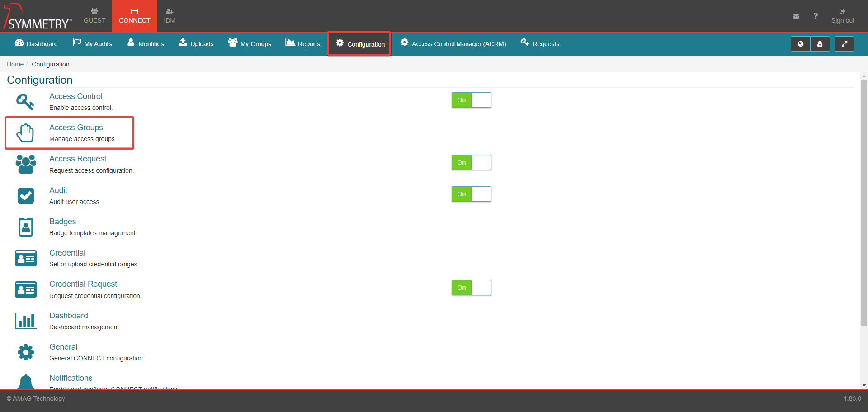Viewport: 868px width, 412px height.
Task: Click the scrollbar up arrow
Action: tap(864, 76)
